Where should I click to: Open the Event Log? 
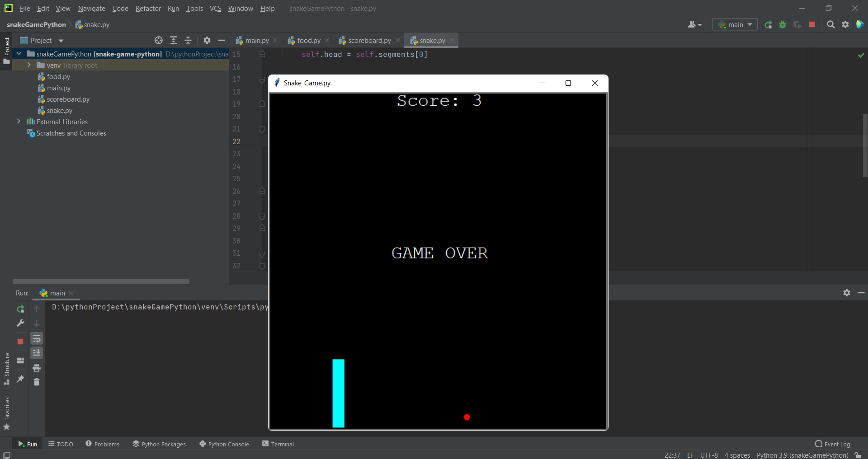(832, 444)
